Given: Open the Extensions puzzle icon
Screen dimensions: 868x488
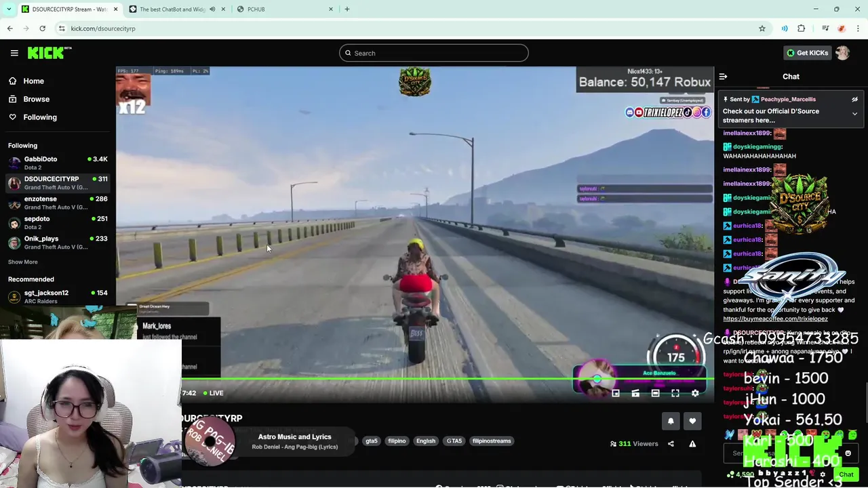Looking at the screenshot, I should (802, 28).
